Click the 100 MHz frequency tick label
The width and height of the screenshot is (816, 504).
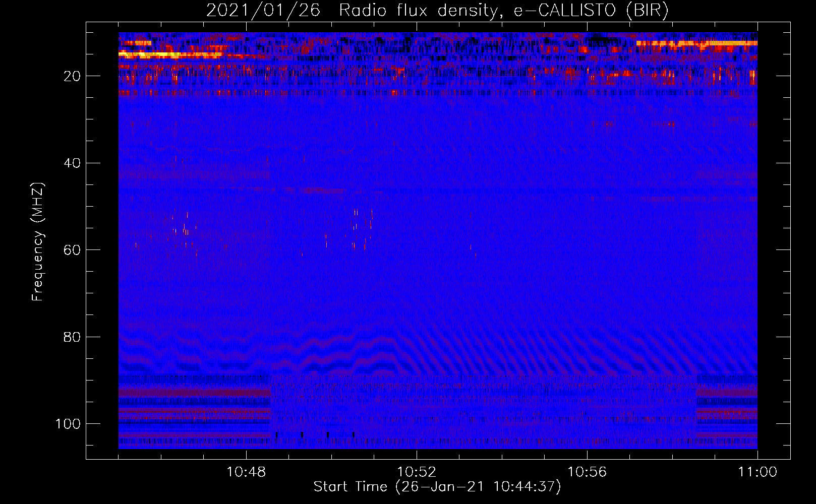(x=68, y=424)
